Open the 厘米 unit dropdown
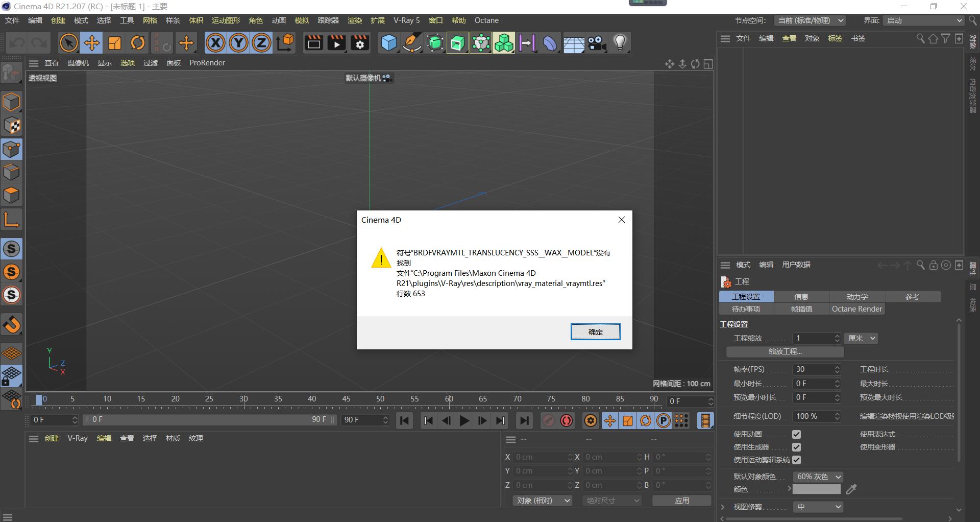 861,338
